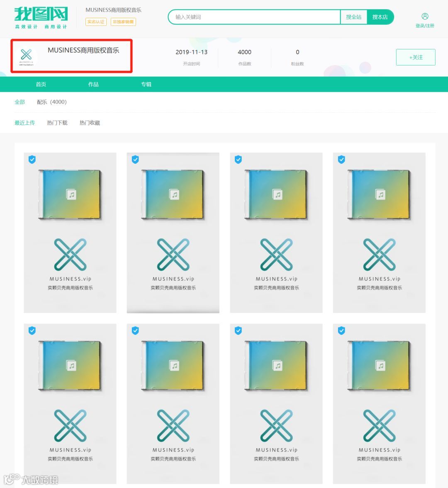Click the 非独家销售 badge
Image resolution: width=448 pixels, height=488 pixels.
(123, 22)
